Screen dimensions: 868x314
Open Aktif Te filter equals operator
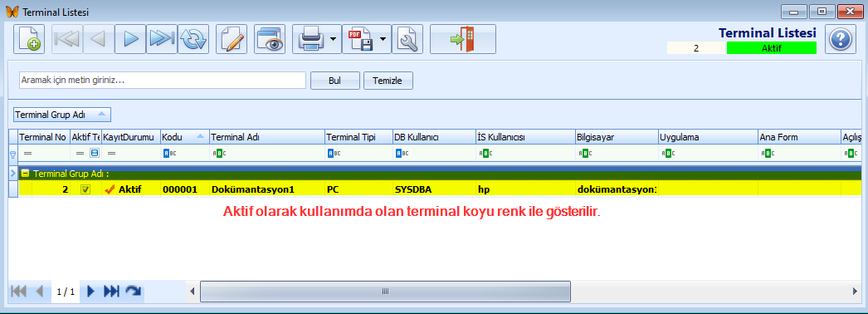click(x=80, y=153)
